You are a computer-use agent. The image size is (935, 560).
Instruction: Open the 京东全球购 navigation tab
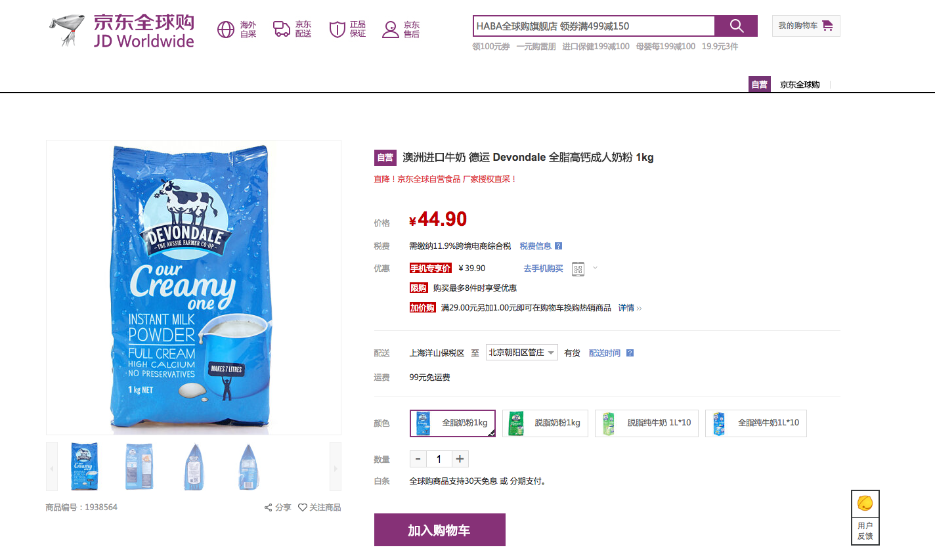tap(800, 85)
